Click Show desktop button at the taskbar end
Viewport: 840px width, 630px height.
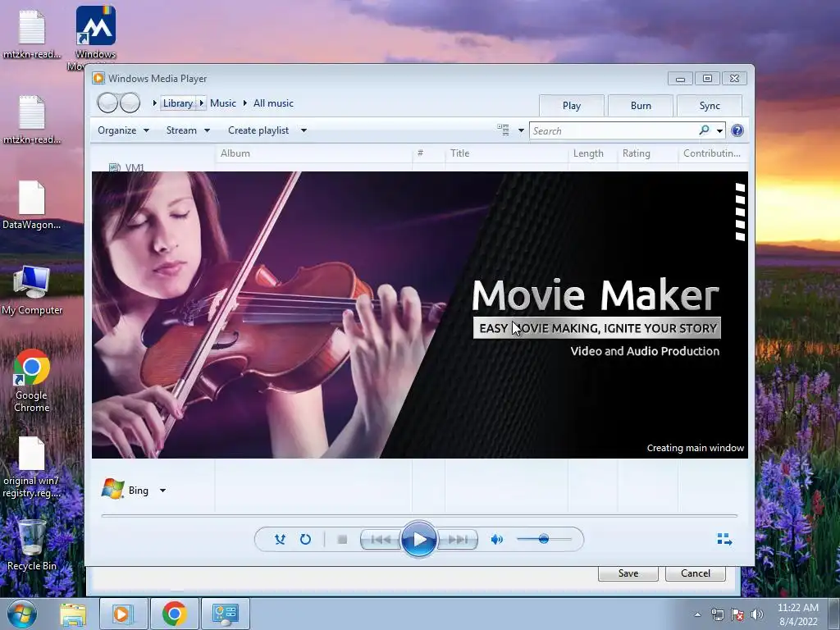coord(833,614)
